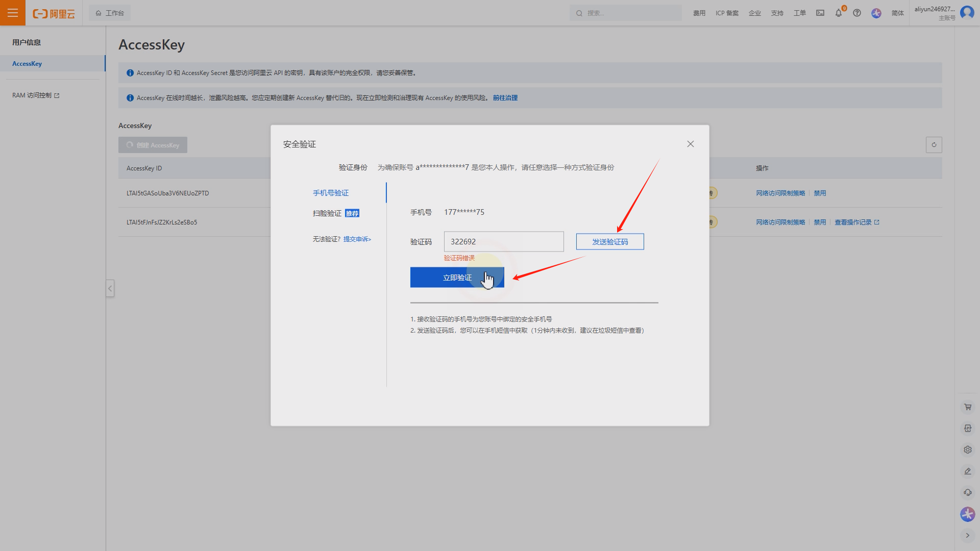The height and width of the screenshot is (551, 980).
Task: Click the 验证码 input field
Action: (504, 241)
